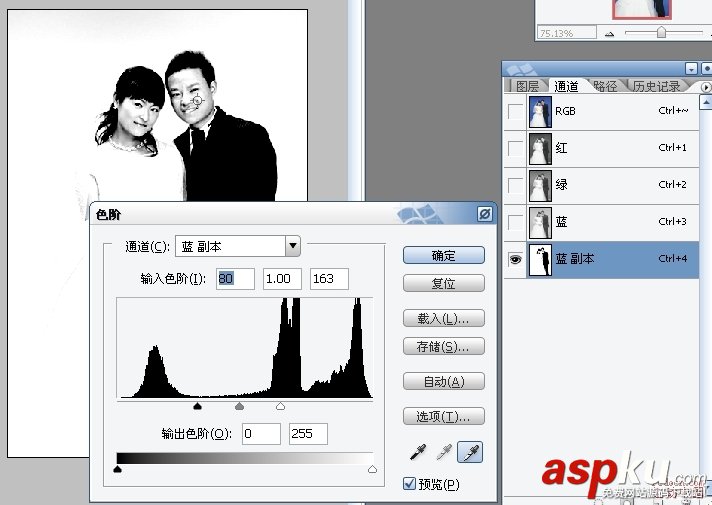
Task: Click the gamma input field showing 1.00
Action: coord(282,278)
